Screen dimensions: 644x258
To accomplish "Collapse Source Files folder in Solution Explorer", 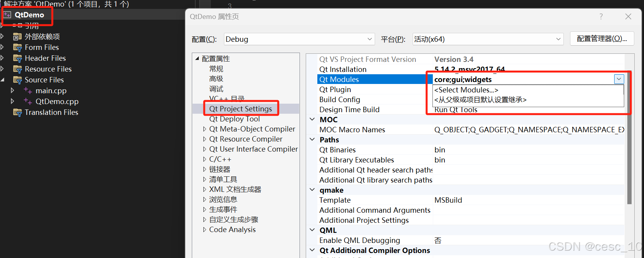I will pyautogui.click(x=2, y=80).
